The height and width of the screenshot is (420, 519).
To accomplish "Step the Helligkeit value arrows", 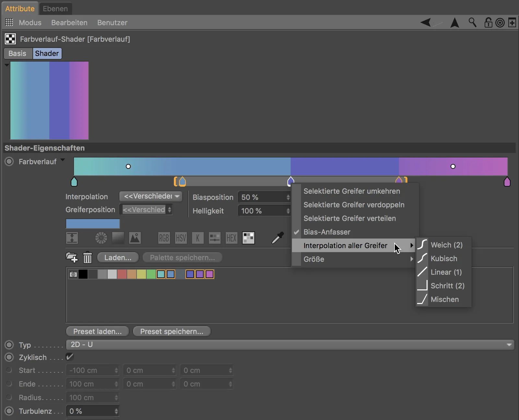I will [x=288, y=211].
